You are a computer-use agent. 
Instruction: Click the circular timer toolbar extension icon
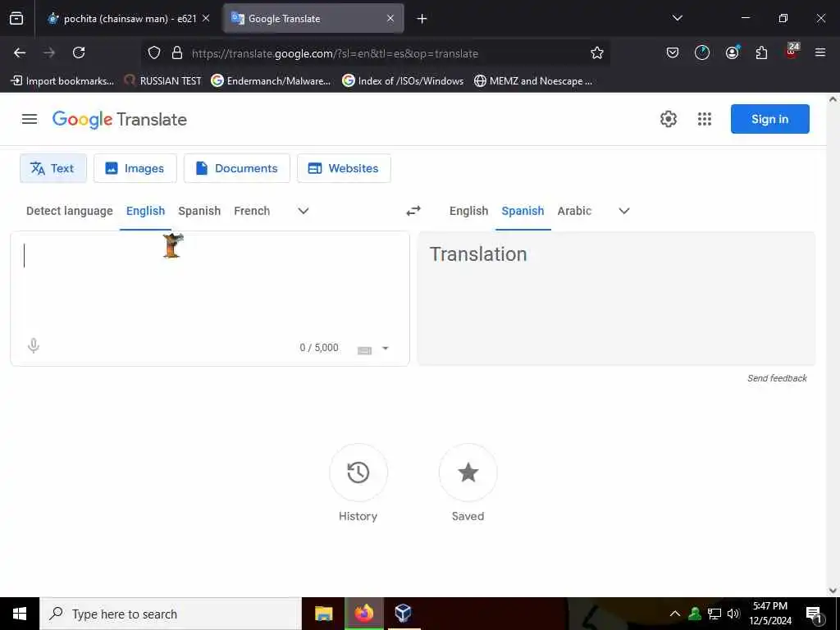pyautogui.click(x=702, y=52)
